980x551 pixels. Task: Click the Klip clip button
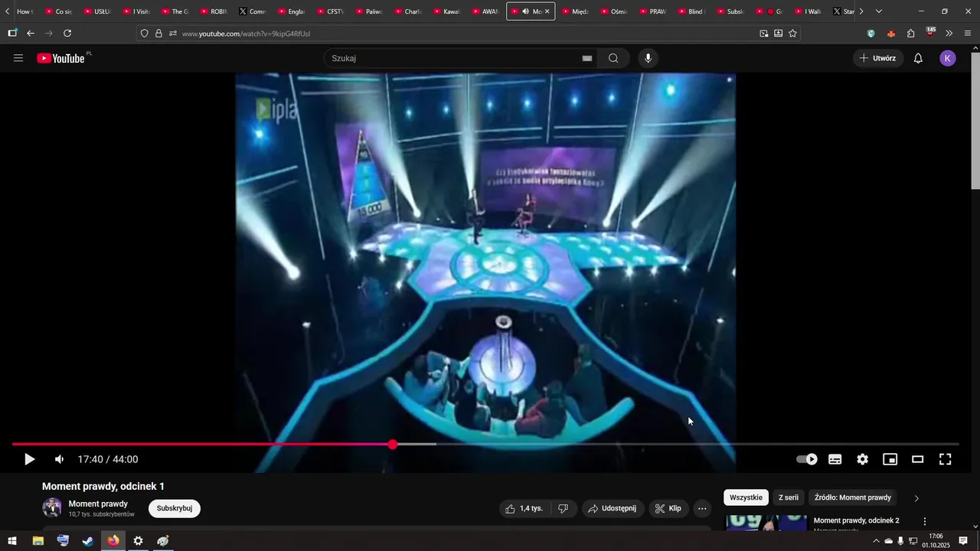[668, 508]
